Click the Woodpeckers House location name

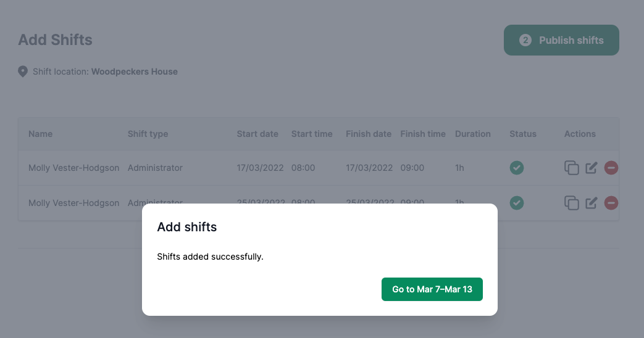pyautogui.click(x=135, y=72)
